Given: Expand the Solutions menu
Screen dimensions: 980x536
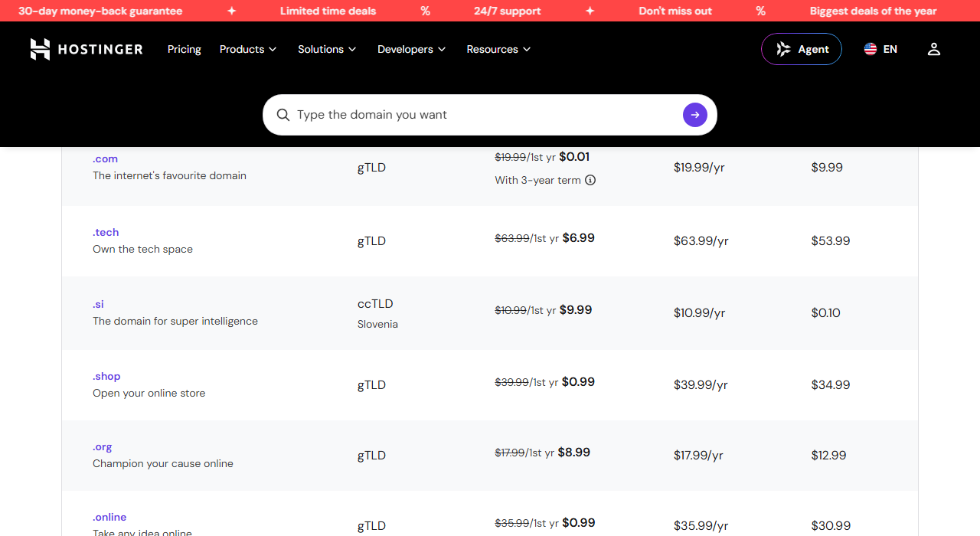Looking at the screenshot, I should (327, 49).
